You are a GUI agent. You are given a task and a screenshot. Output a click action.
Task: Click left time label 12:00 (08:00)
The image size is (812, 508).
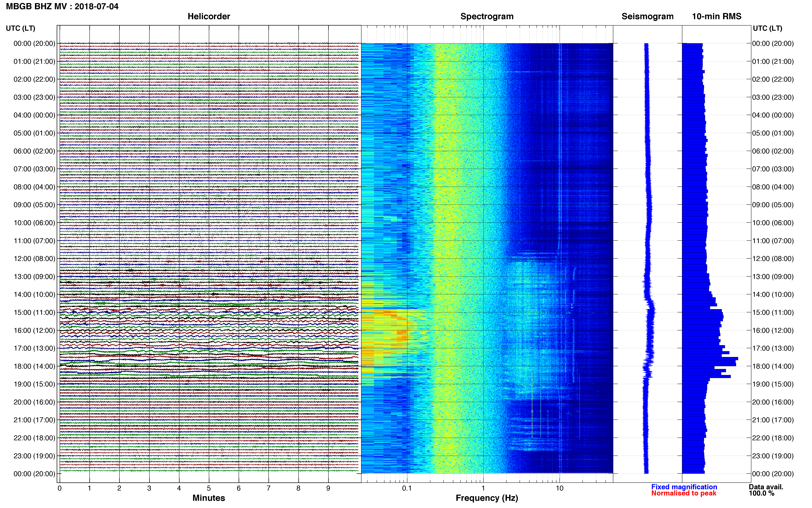[x=34, y=259]
